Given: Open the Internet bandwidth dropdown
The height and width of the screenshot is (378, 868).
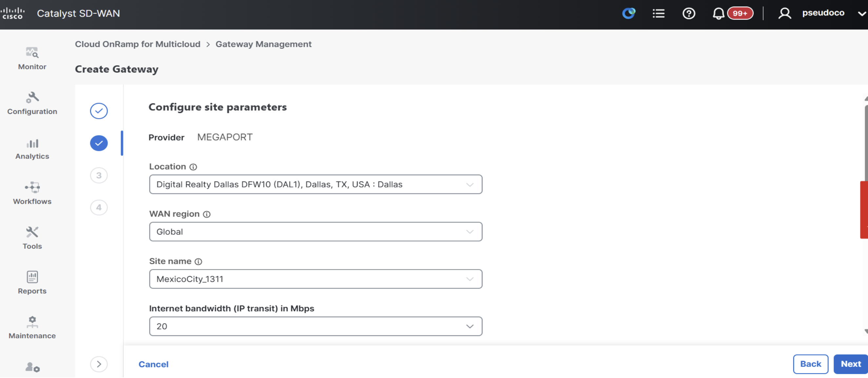Looking at the screenshot, I should (x=316, y=326).
